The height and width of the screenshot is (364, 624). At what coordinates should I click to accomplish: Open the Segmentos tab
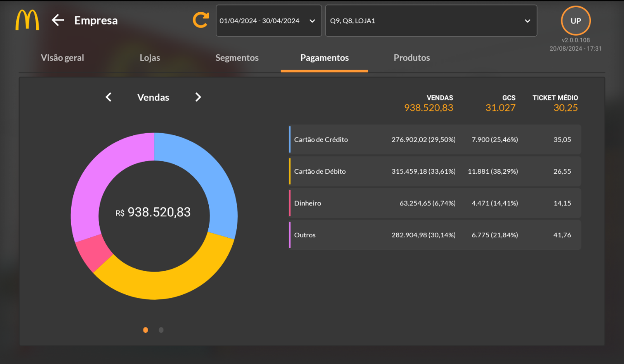point(237,58)
